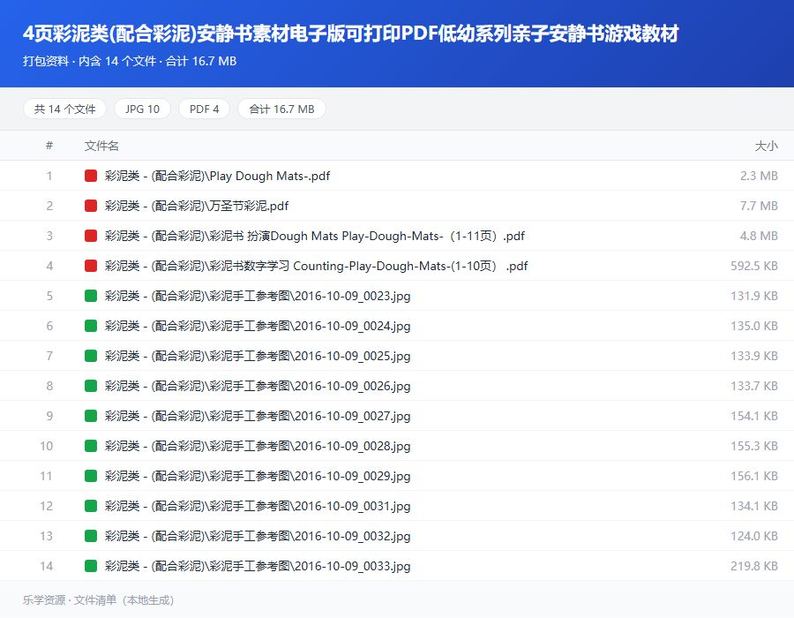Viewport: 794px width, 618px height.
Task: Click the # column header
Action: tap(49, 145)
